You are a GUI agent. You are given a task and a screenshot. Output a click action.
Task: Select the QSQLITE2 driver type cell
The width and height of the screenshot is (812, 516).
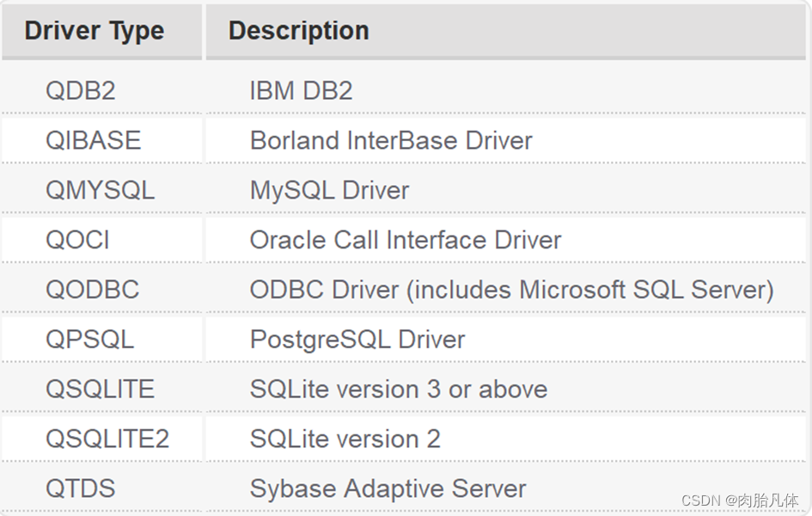(101, 439)
